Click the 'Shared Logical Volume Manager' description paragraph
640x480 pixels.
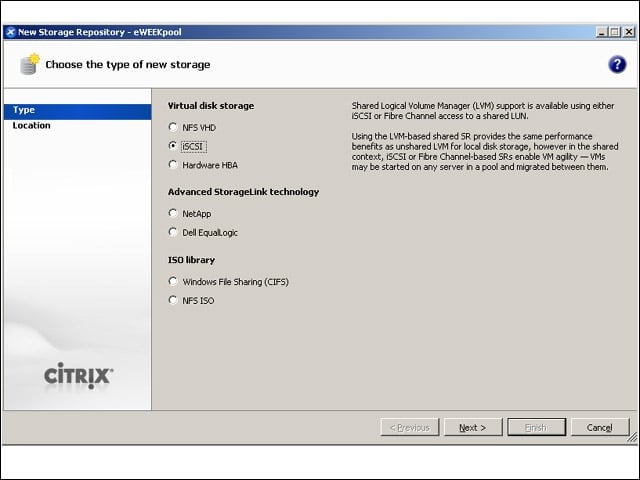point(483,111)
